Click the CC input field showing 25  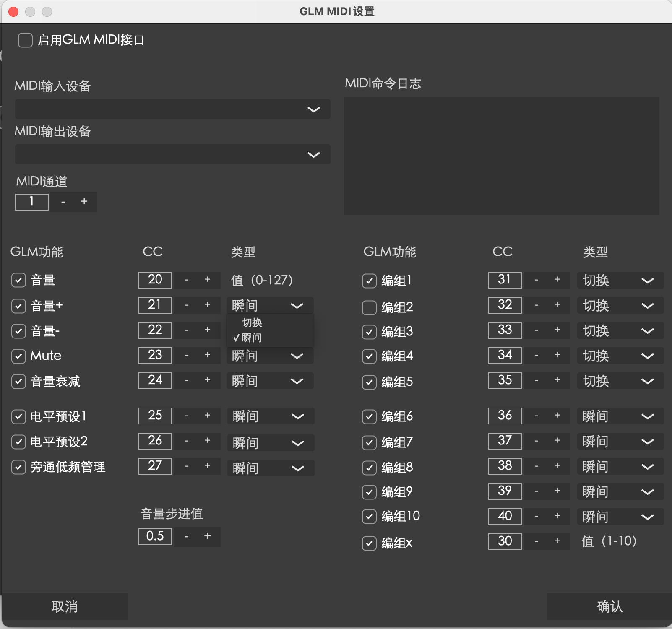coord(155,416)
